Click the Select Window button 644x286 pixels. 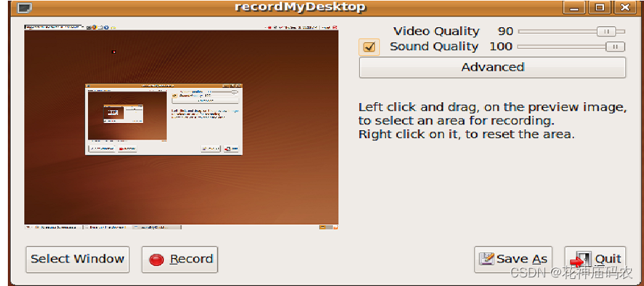(77, 260)
